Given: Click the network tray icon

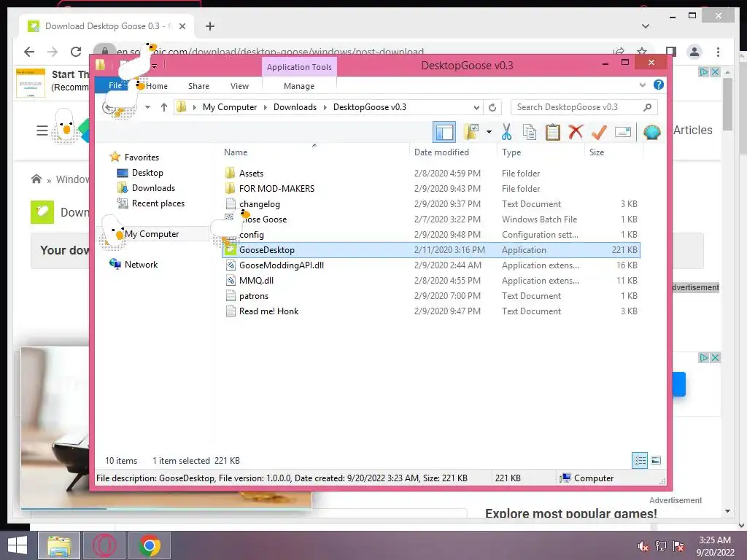Looking at the screenshot, I should pyautogui.click(x=661, y=546).
